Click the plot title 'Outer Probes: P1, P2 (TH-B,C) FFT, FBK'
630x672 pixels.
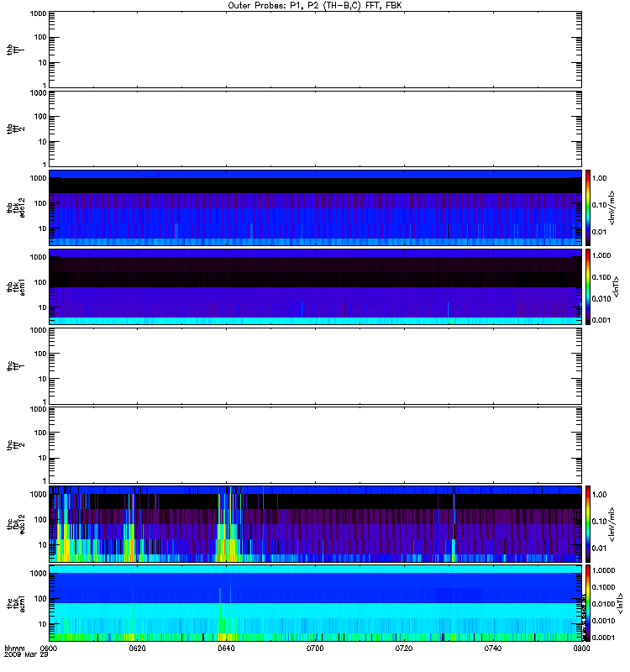315,6
